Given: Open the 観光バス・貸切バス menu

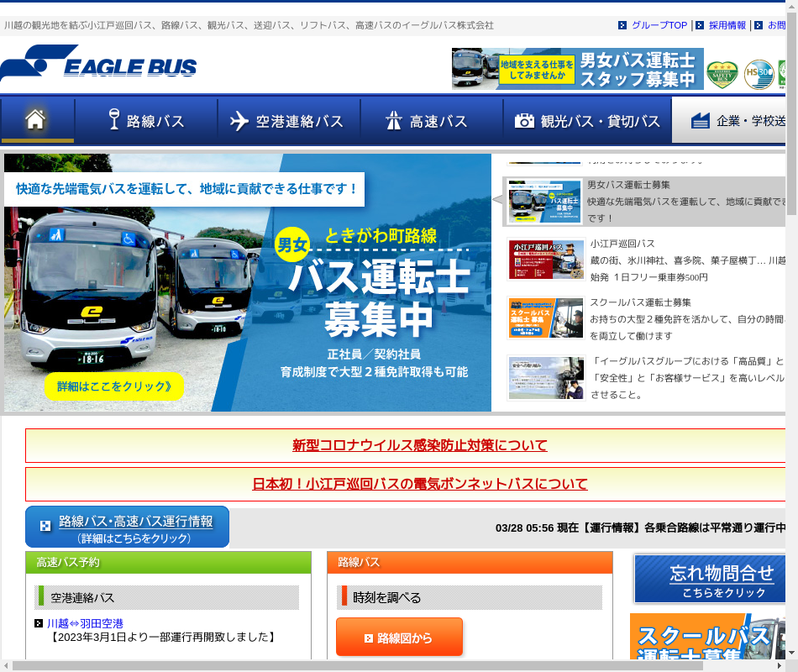Looking at the screenshot, I should click(x=587, y=121).
